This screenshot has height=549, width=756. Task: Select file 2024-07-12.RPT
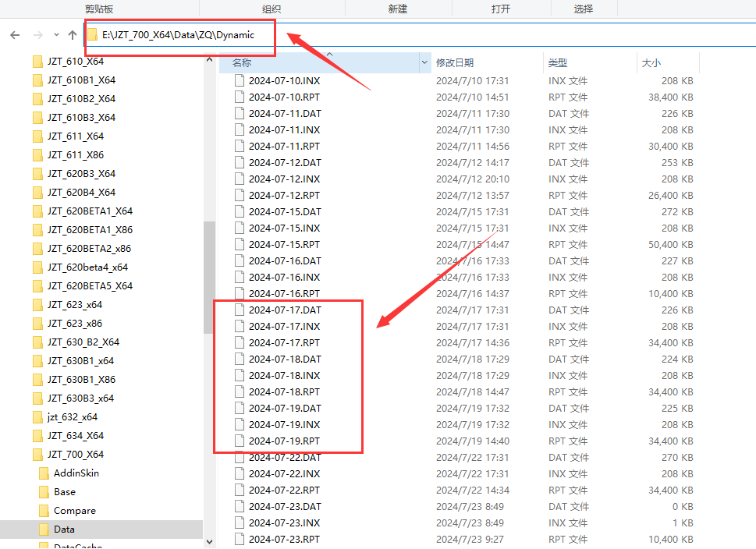(285, 195)
